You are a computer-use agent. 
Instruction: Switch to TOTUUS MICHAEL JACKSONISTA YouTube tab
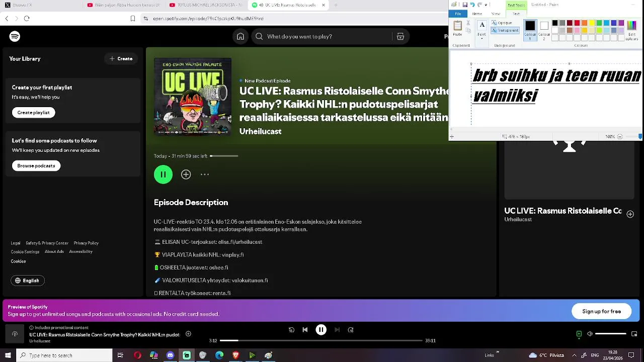pos(206,5)
